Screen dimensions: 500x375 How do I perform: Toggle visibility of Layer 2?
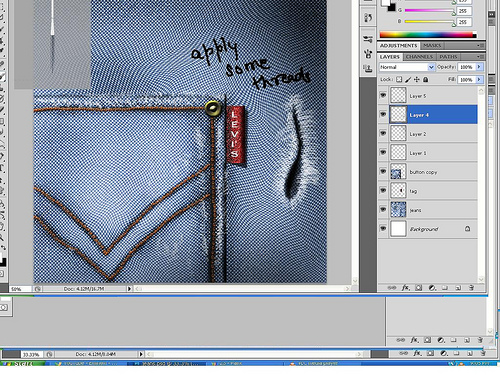(383, 133)
